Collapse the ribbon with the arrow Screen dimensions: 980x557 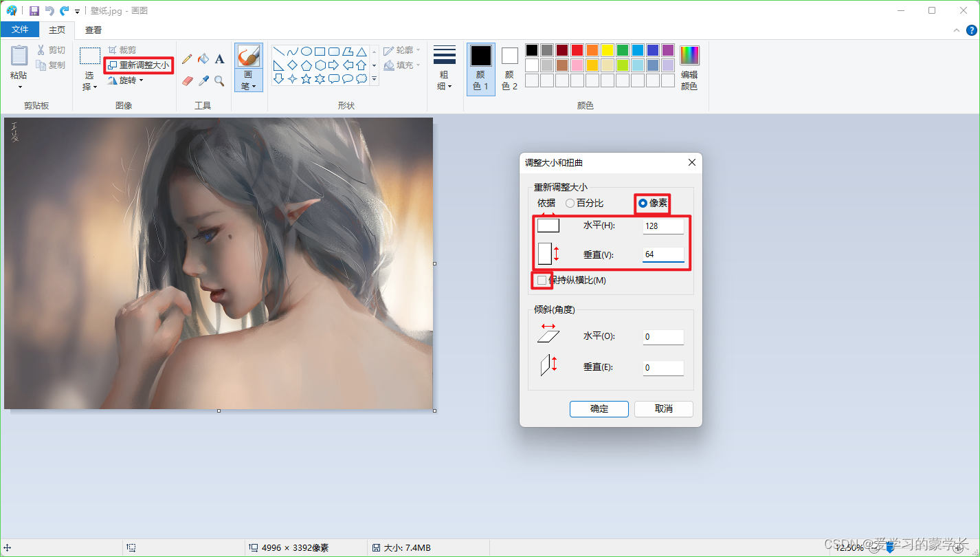(957, 30)
